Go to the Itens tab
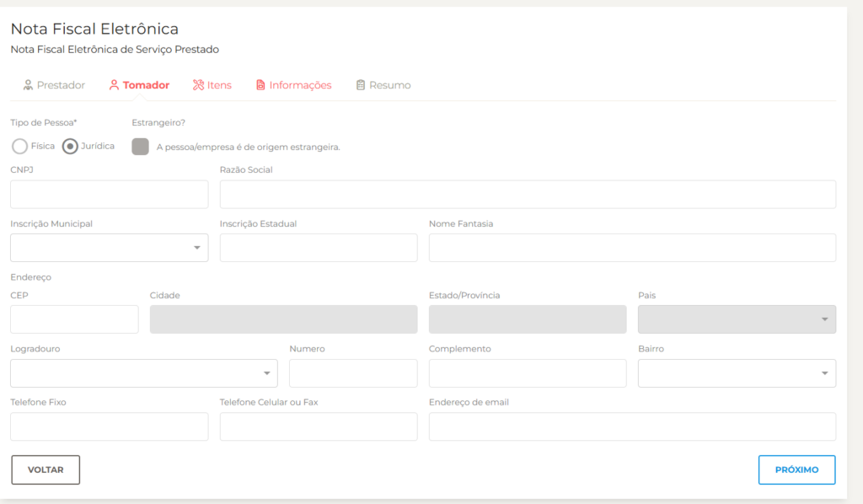Viewport: 863px width, 504px height. 219,85
